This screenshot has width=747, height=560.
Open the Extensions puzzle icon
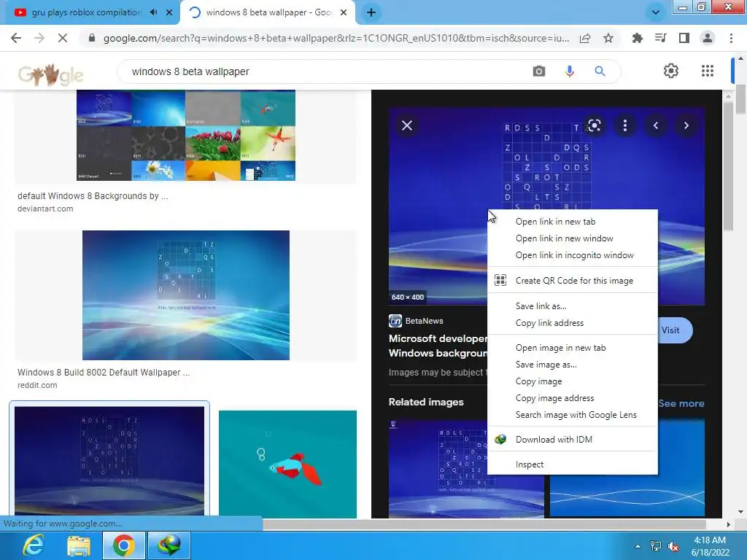click(637, 38)
